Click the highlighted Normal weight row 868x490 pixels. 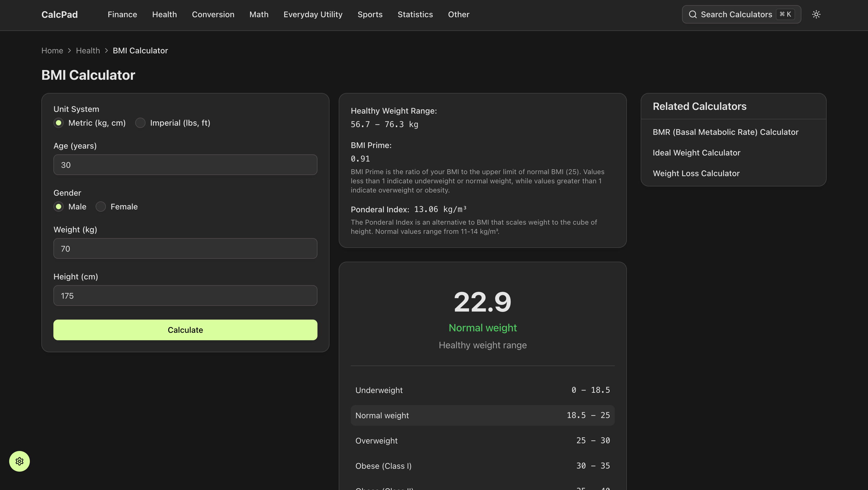point(482,415)
